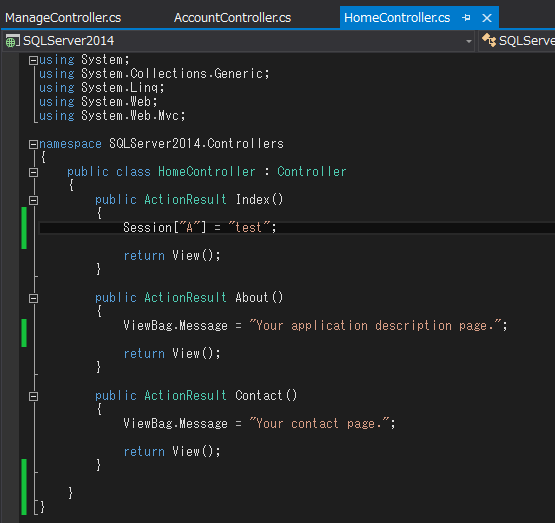Click the using System.Linq line
Image resolution: width=555 pixels, height=523 pixels.
tap(102, 87)
